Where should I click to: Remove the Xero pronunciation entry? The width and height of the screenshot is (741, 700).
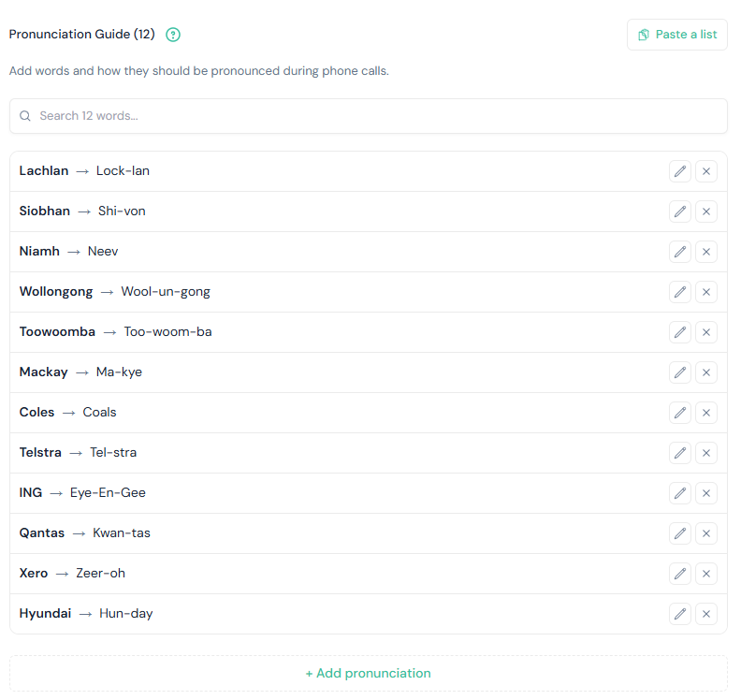click(706, 574)
